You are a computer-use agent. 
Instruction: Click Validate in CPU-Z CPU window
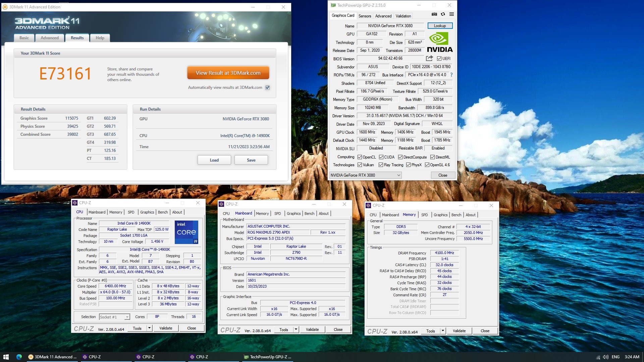[166, 328]
